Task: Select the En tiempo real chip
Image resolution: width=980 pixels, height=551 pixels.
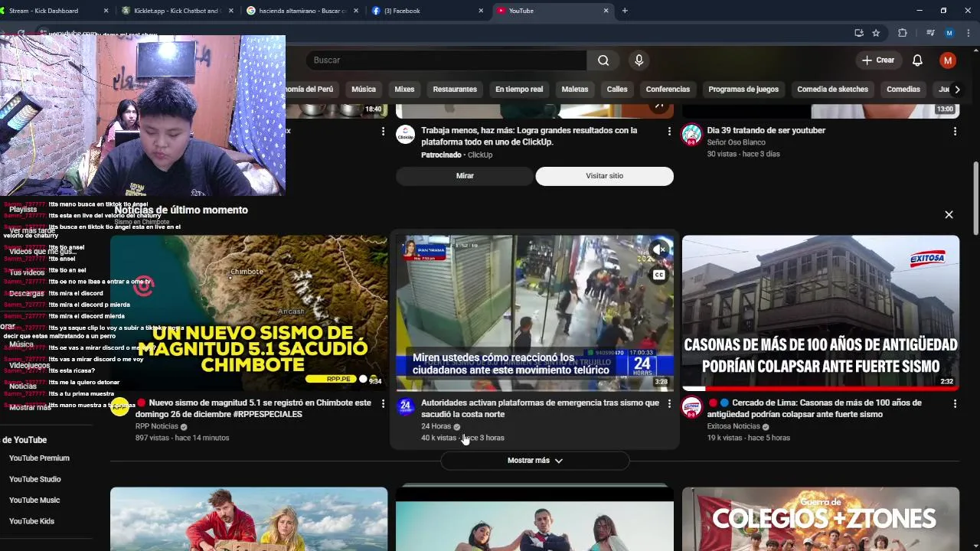Action: tap(519, 90)
